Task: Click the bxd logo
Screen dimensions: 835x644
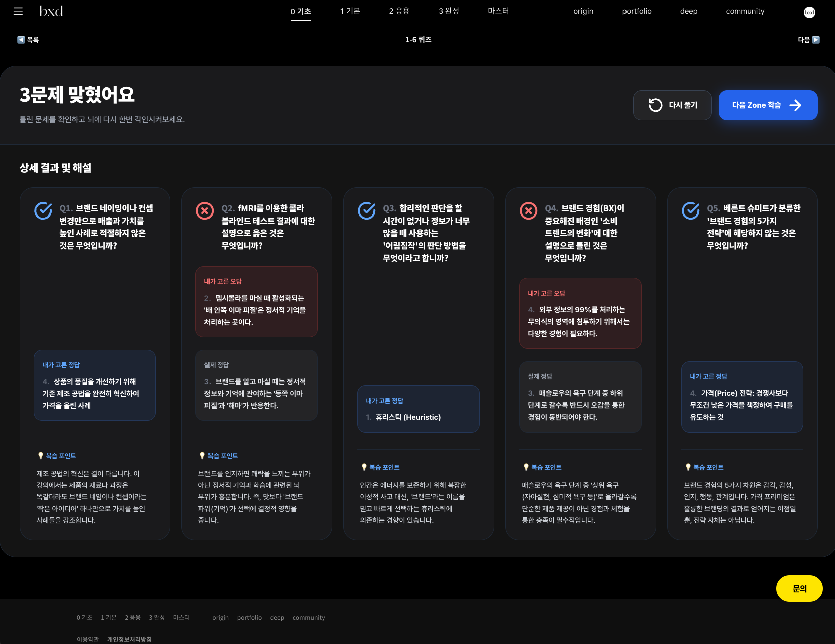Action: click(51, 11)
